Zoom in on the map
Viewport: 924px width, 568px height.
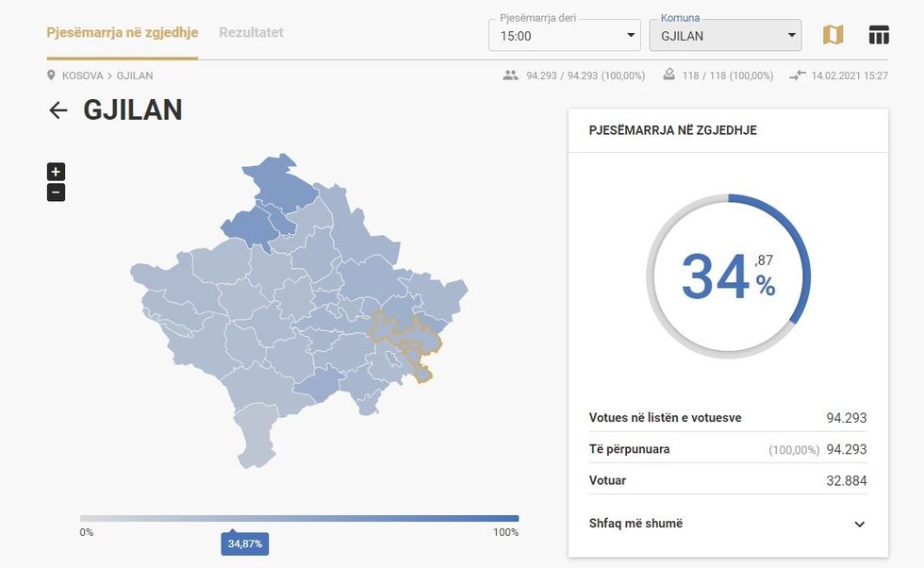[x=56, y=172]
